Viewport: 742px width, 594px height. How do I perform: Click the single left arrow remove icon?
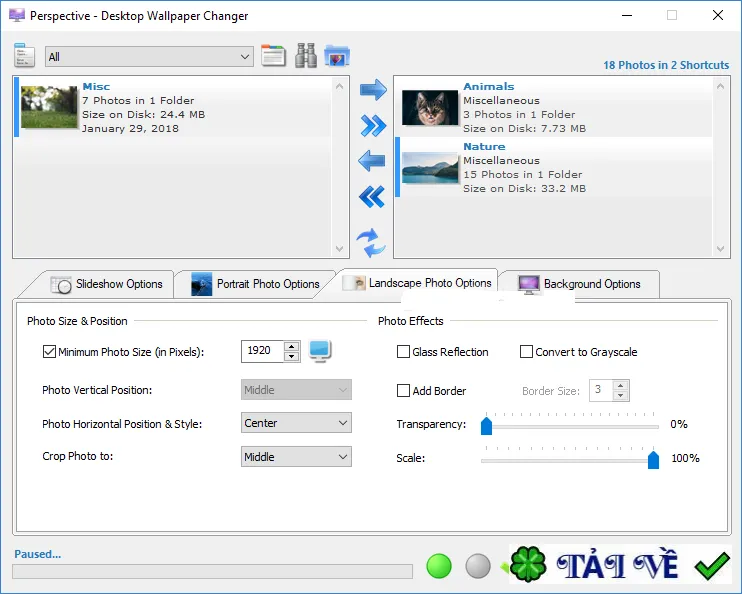pyautogui.click(x=372, y=161)
